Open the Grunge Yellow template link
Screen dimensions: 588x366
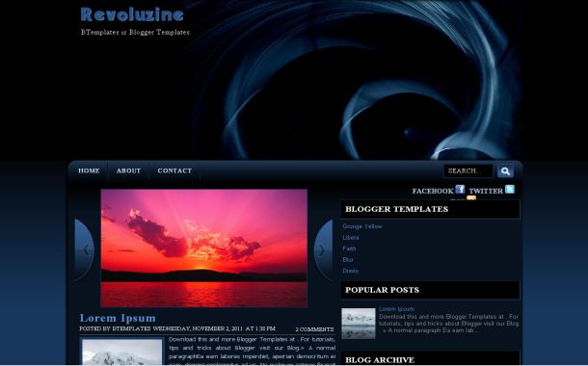tap(362, 226)
